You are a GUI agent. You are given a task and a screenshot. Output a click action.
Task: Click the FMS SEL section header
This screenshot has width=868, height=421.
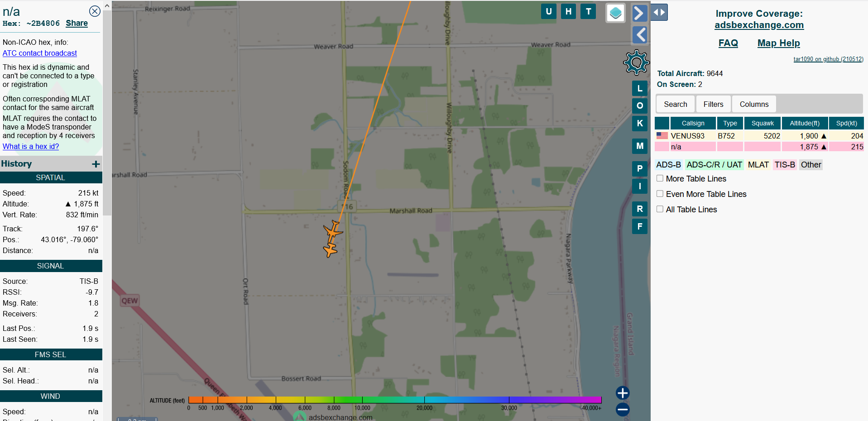coord(51,354)
